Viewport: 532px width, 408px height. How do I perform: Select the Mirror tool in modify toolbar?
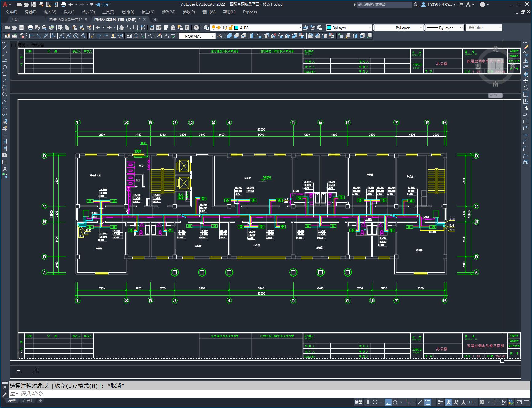(x=526, y=61)
